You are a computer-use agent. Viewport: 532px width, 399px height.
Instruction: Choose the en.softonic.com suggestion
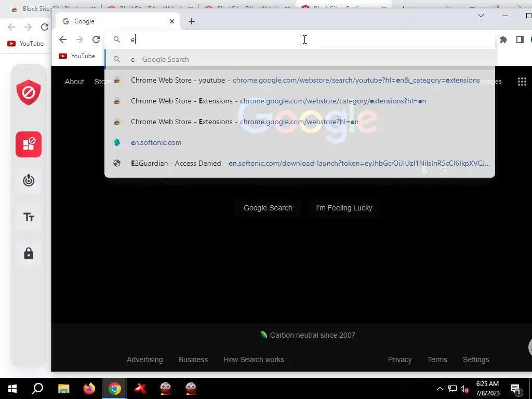point(300,142)
